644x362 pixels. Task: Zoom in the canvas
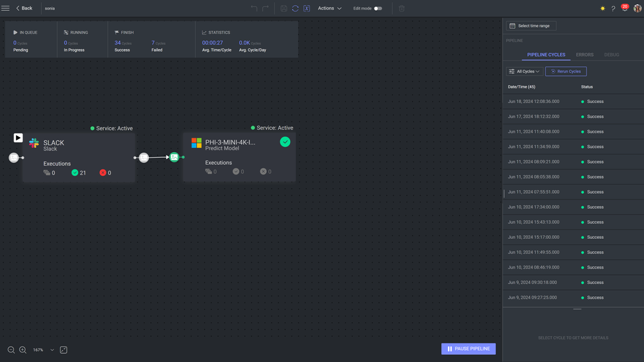pyautogui.click(x=23, y=350)
